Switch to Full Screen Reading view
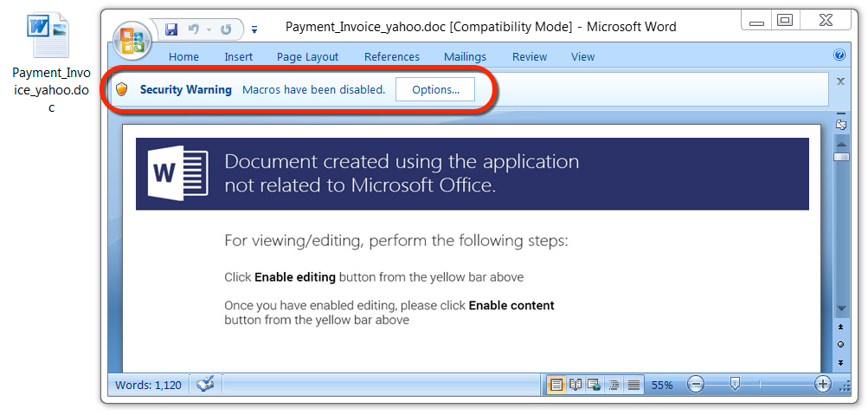 [576, 385]
